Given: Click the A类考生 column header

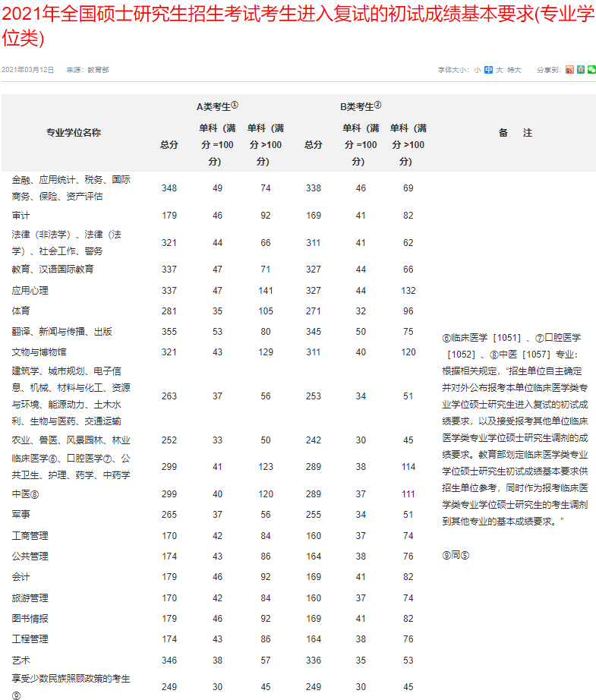Looking at the screenshot, I should [217, 106].
